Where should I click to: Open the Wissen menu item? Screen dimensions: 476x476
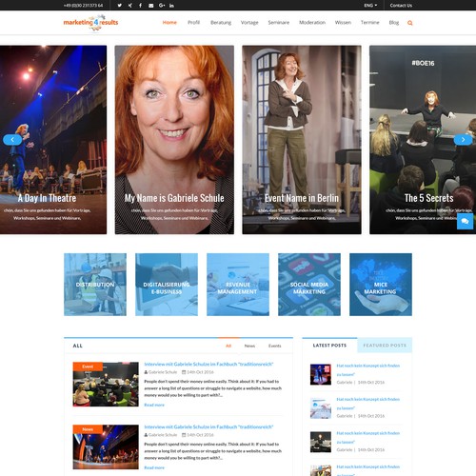click(x=343, y=22)
